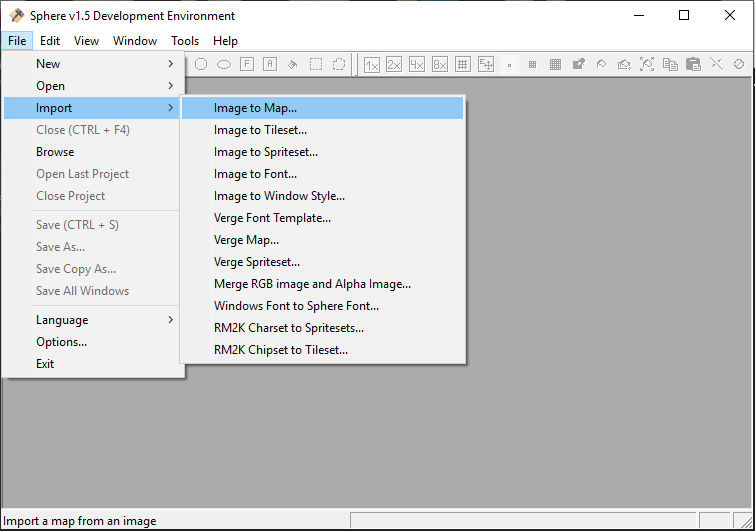Click the 2x zoom toolbar icon
Image resolution: width=755 pixels, height=531 pixels.
click(x=394, y=64)
